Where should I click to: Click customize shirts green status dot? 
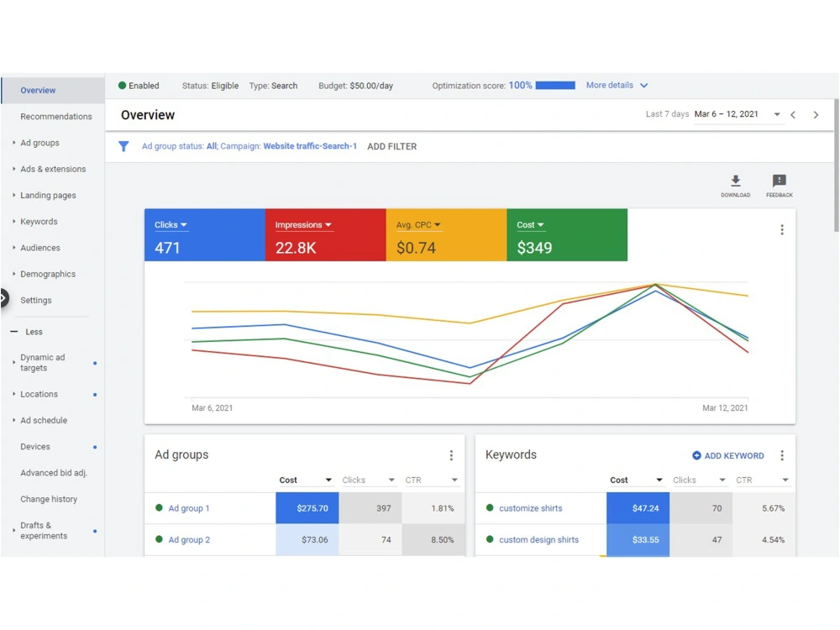(490, 507)
